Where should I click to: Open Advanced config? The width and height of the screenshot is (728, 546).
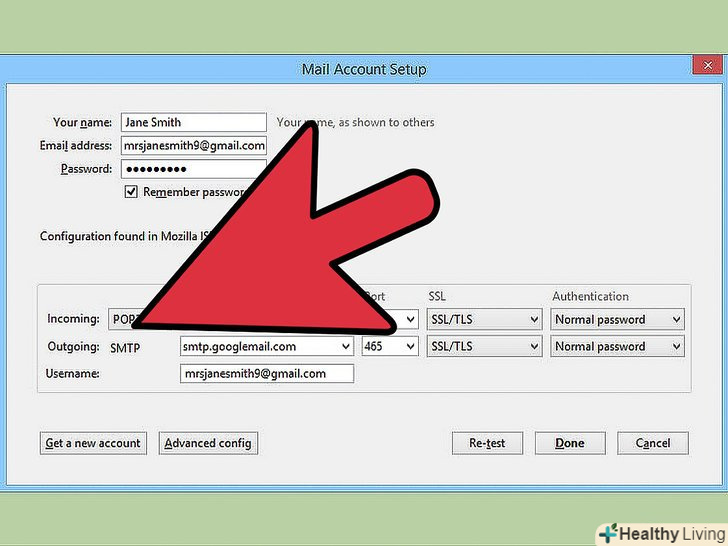(208, 443)
